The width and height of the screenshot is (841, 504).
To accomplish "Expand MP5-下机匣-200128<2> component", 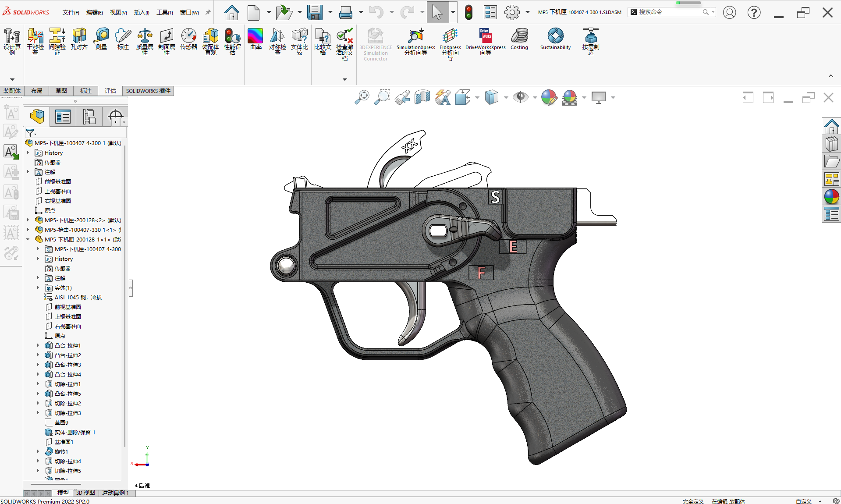I will [x=28, y=220].
